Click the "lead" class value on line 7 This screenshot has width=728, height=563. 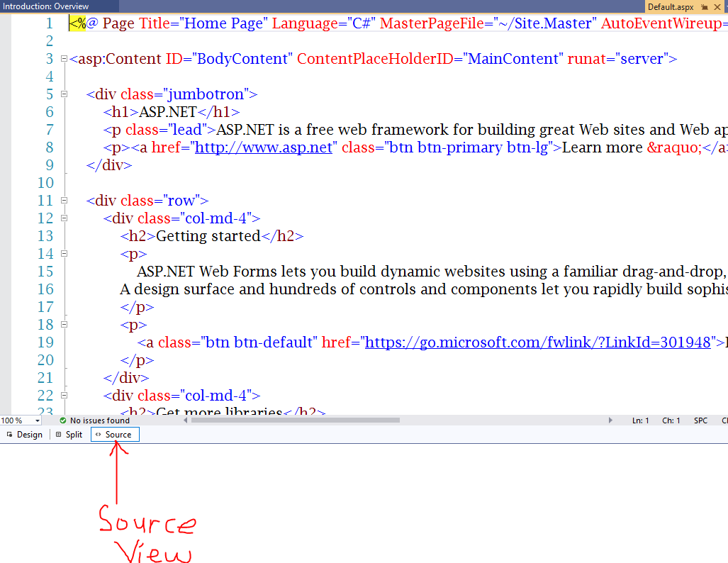coord(187,130)
